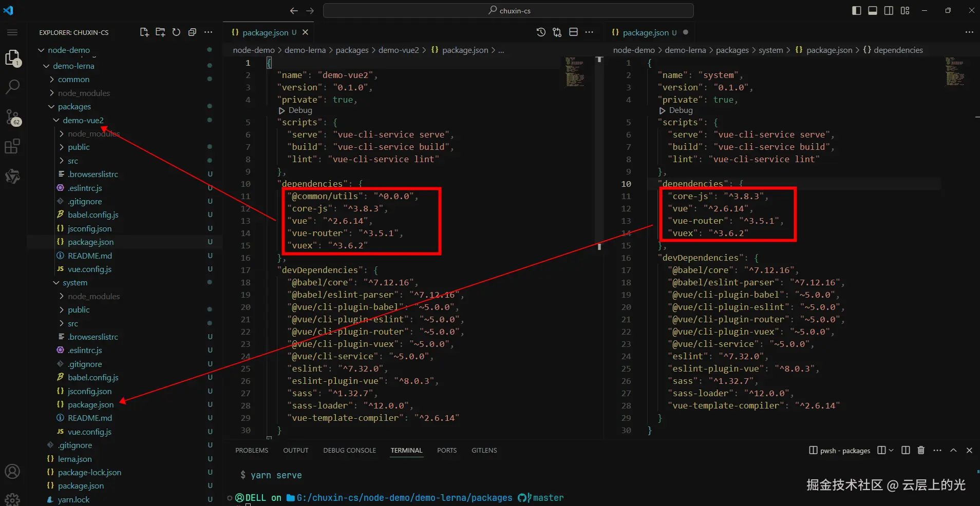Screen dimensions: 980x506
Task: Close the terminal panel
Action: 969,450
